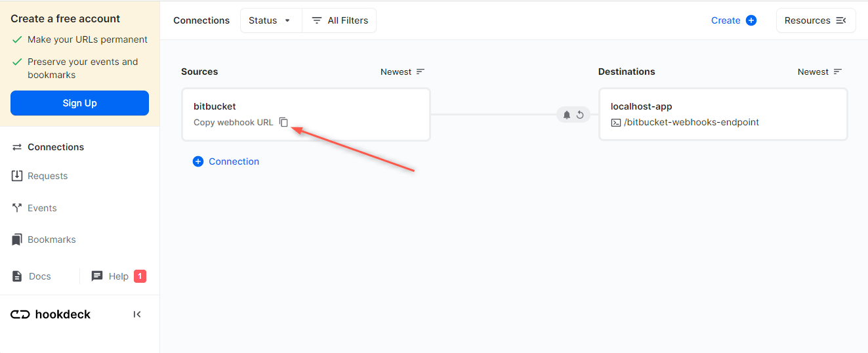This screenshot has height=353, width=868.
Task: Click the red notification badge on Help
Action: tap(140, 276)
